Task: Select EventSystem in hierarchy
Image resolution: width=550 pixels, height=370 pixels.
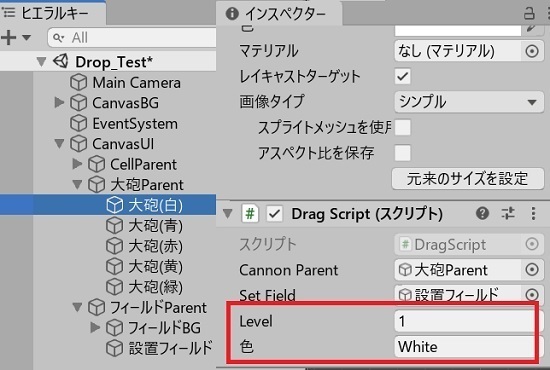Action: point(135,124)
